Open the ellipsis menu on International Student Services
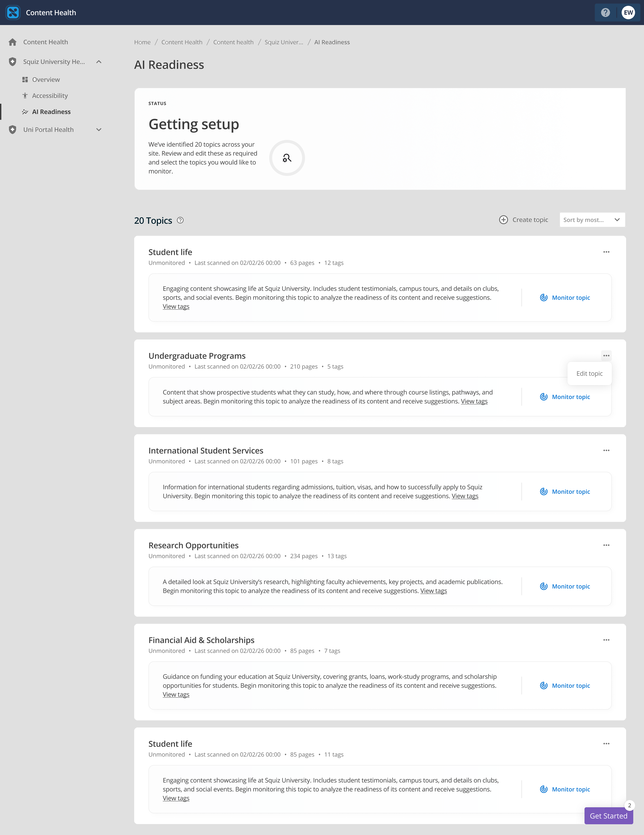The height and width of the screenshot is (835, 644). pos(606,450)
